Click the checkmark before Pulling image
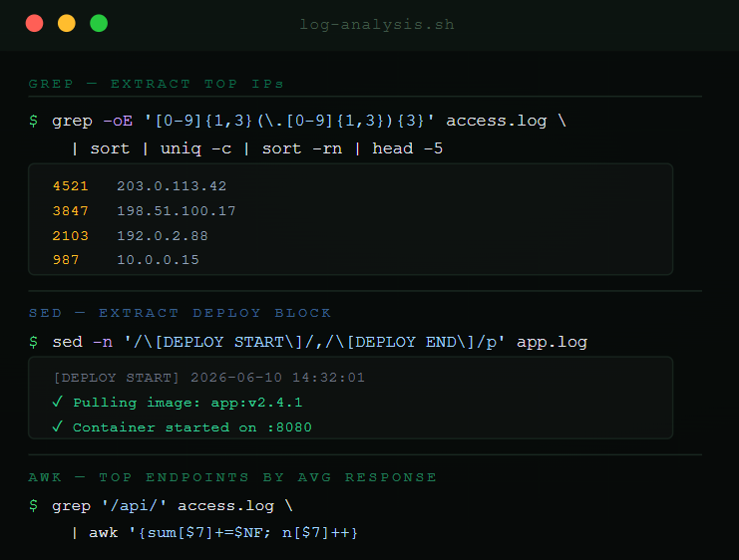This screenshot has width=739, height=560. 58,402
